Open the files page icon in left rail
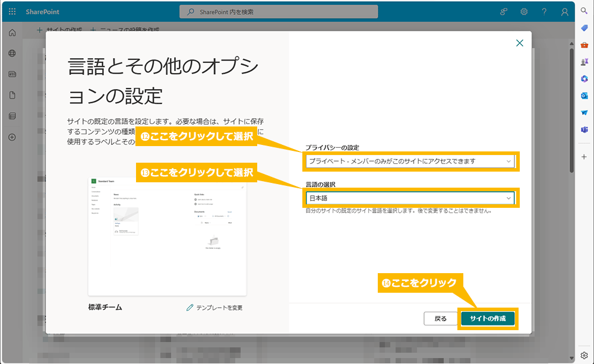Image resolution: width=594 pixels, height=364 pixels. pos(12,95)
